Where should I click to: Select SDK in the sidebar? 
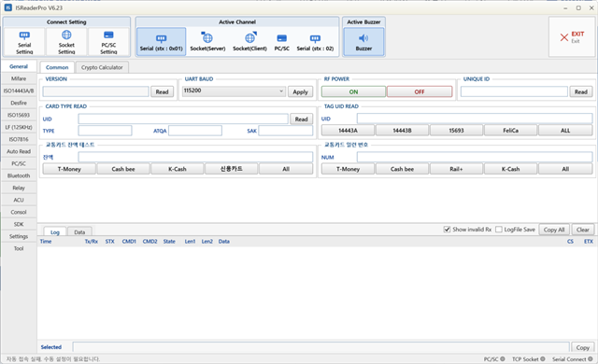(19, 224)
